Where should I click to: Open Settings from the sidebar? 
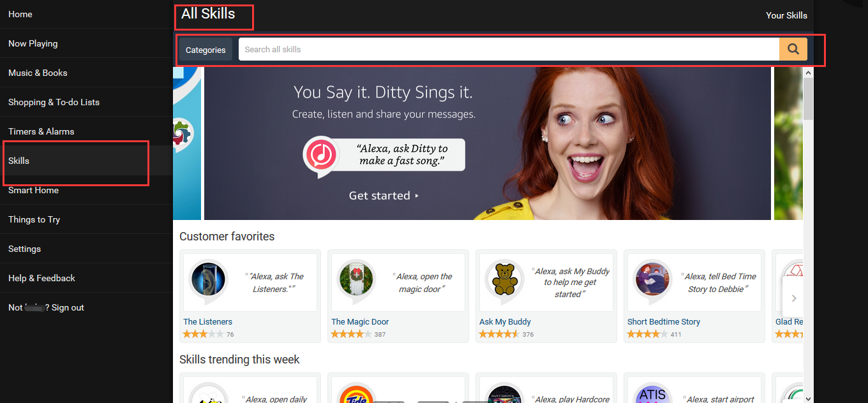coord(24,249)
